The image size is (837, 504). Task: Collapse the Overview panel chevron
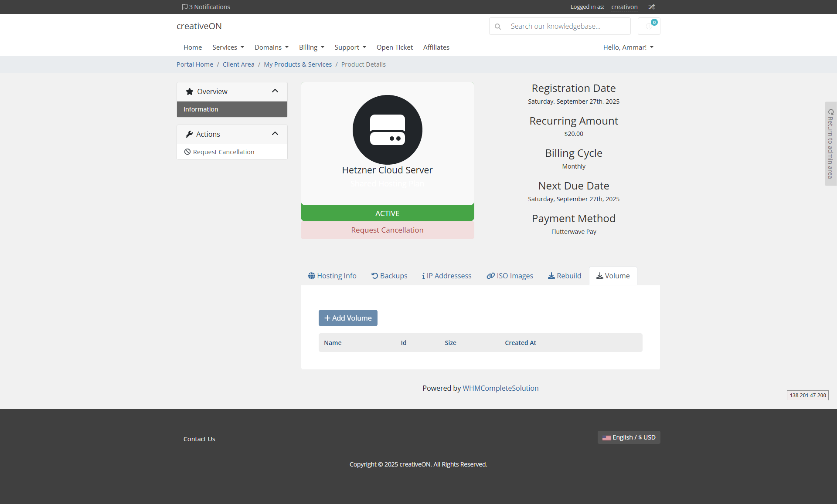(x=275, y=91)
